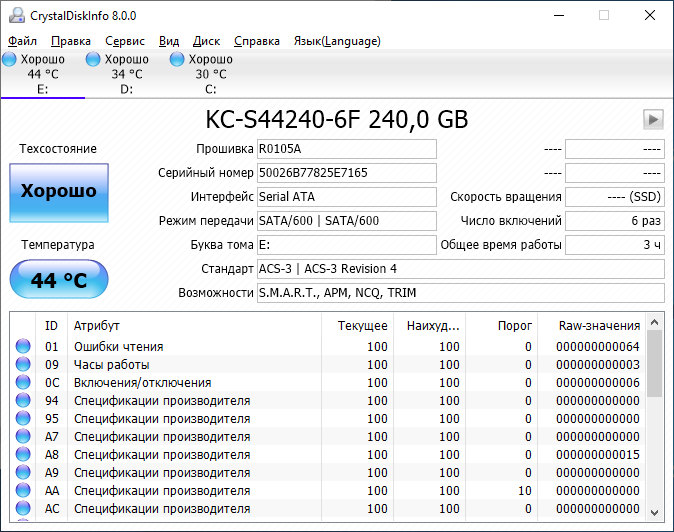Click the Наихуд... column header

(429, 326)
